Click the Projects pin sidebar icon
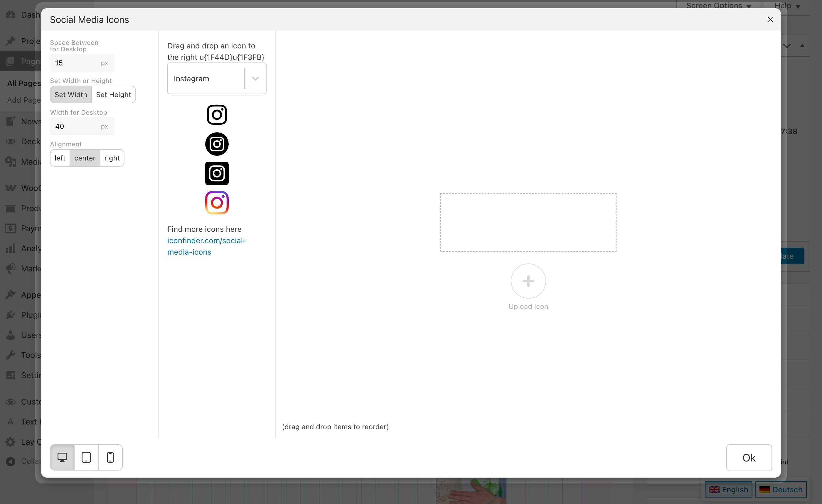This screenshot has width=822, height=504. pos(11,41)
